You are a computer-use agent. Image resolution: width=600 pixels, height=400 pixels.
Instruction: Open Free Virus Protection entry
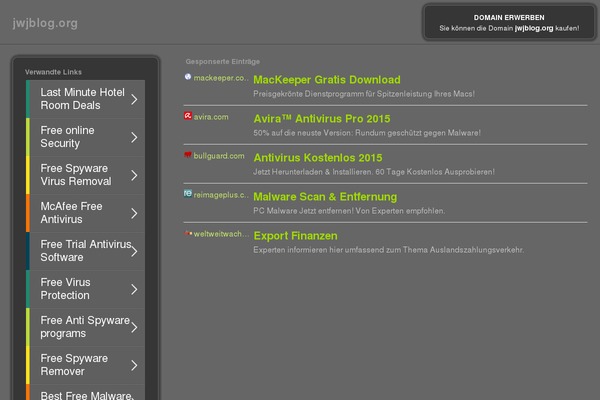[x=85, y=289]
